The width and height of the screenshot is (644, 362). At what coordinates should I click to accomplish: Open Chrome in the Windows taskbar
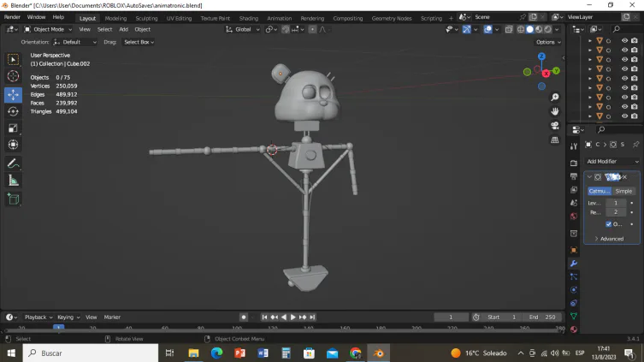point(355,353)
